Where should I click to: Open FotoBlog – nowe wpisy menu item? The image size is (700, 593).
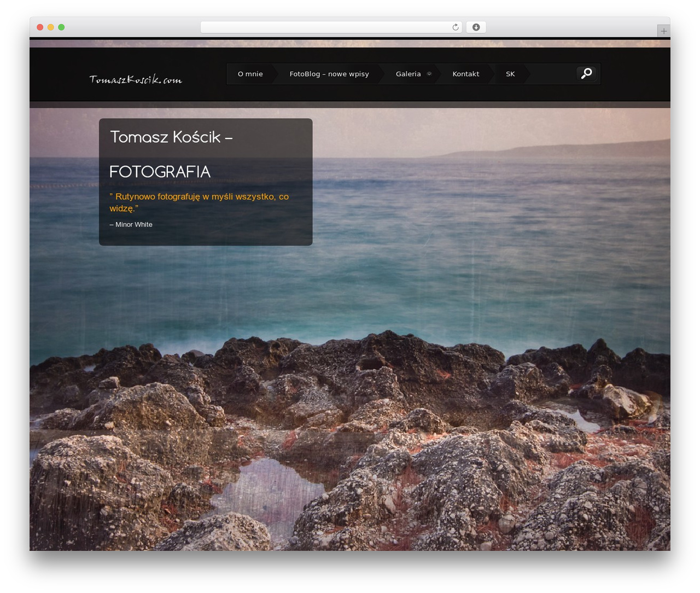[329, 74]
